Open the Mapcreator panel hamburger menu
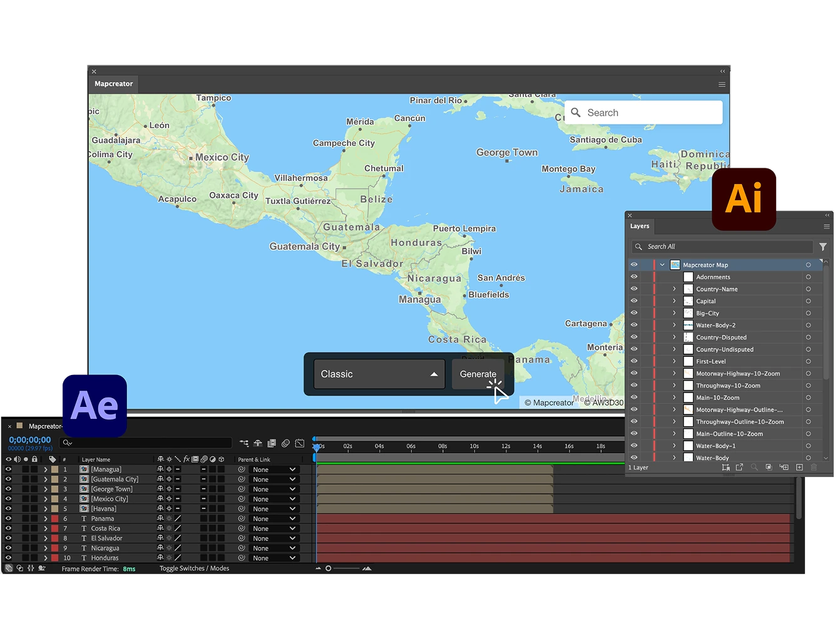This screenshot has height=626, width=840. [x=722, y=85]
